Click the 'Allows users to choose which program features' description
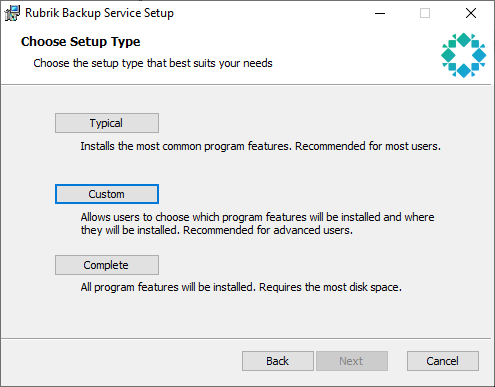 click(257, 223)
